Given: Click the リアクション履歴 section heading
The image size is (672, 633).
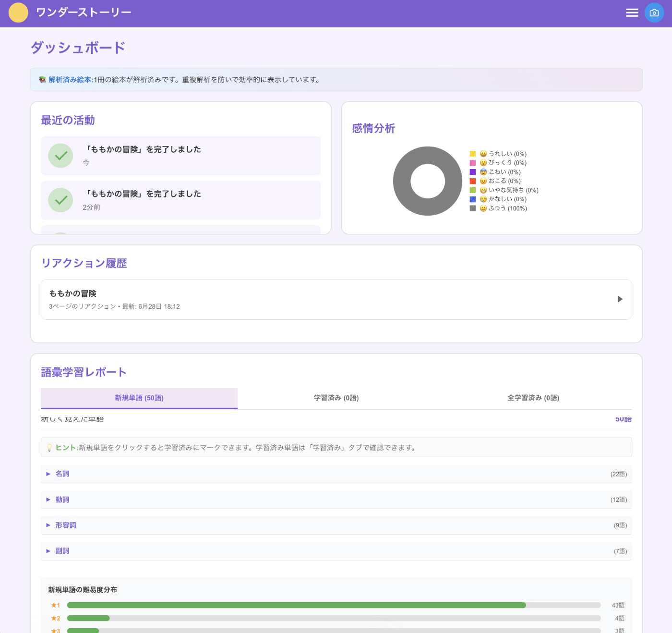Looking at the screenshot, I should 84,263.
